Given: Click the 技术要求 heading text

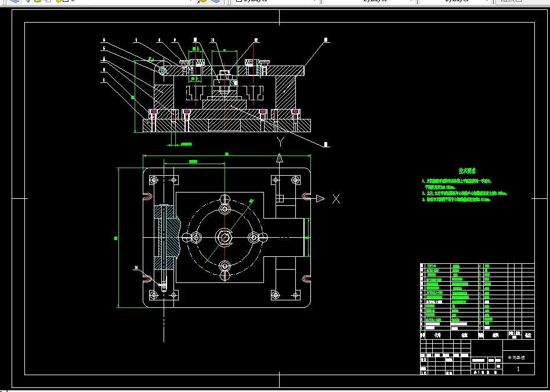Looking at the screenshot, I should point(467,171).
